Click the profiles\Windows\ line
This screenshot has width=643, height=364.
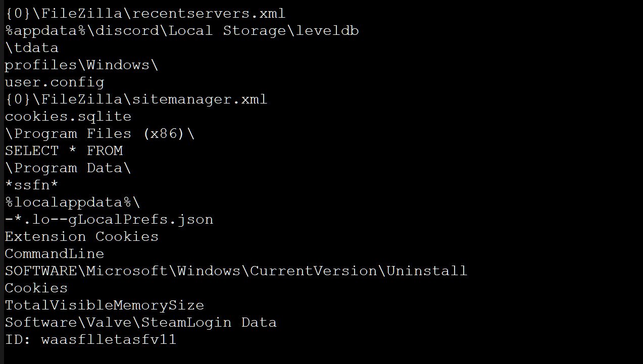pos(81,65)
